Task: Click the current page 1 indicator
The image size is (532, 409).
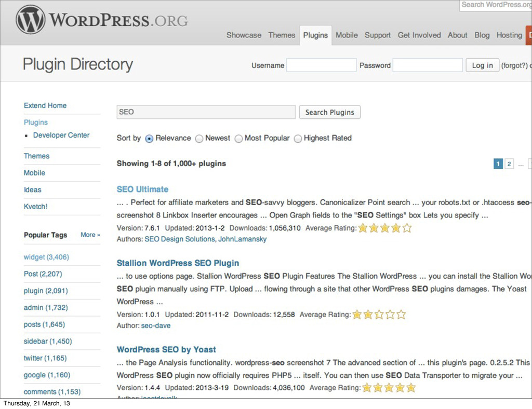Action: (x=498, y=164)
